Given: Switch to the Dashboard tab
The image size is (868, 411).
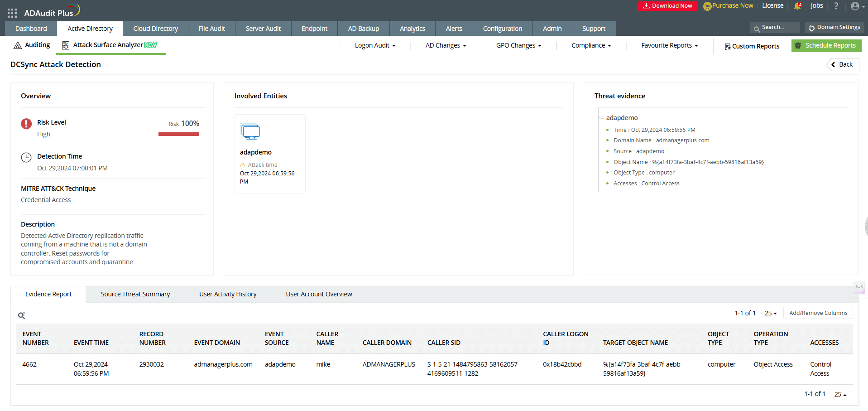Looking at the screenshot, I should pos(31,29).
